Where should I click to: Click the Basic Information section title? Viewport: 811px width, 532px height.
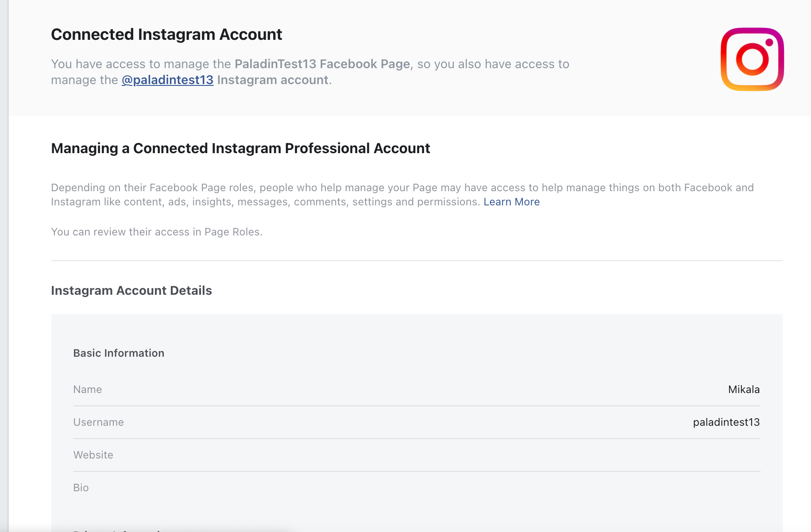click(x=119, y=353)
